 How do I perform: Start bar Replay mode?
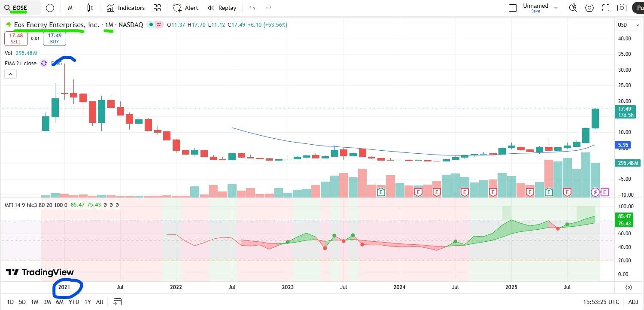[x=222, y=8]
